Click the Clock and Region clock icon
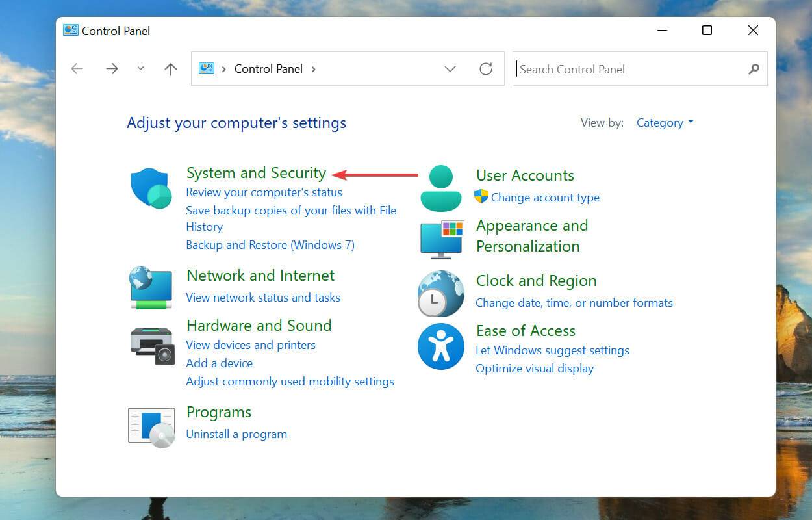Screen dimensions: 812x520 [x=440, y=294]
